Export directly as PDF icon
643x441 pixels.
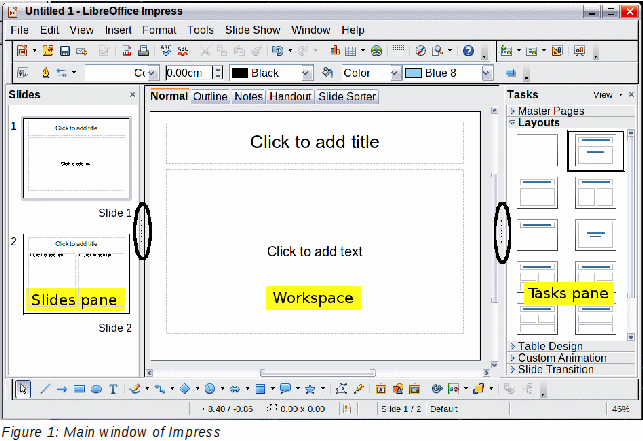pyautogui.click(x=127, y=50)
